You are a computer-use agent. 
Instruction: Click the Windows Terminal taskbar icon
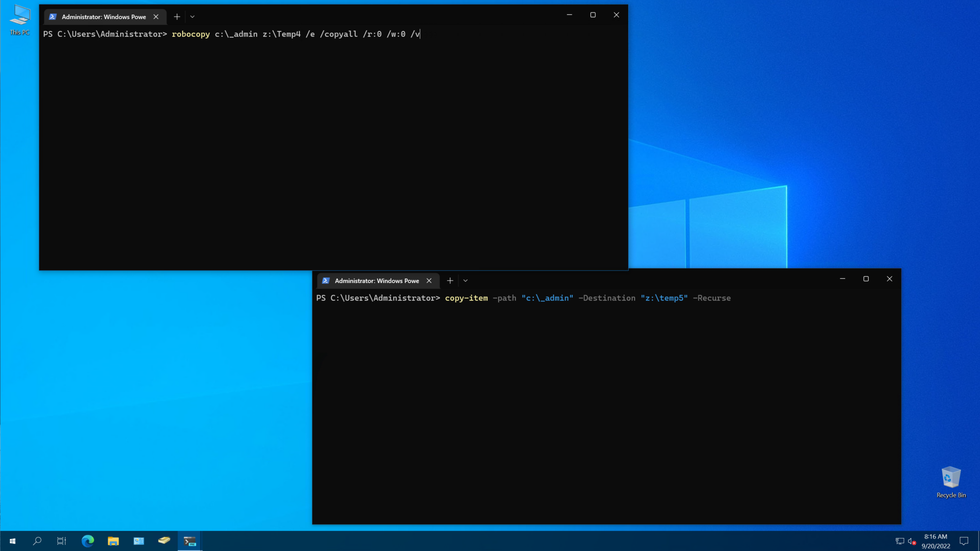189,541
